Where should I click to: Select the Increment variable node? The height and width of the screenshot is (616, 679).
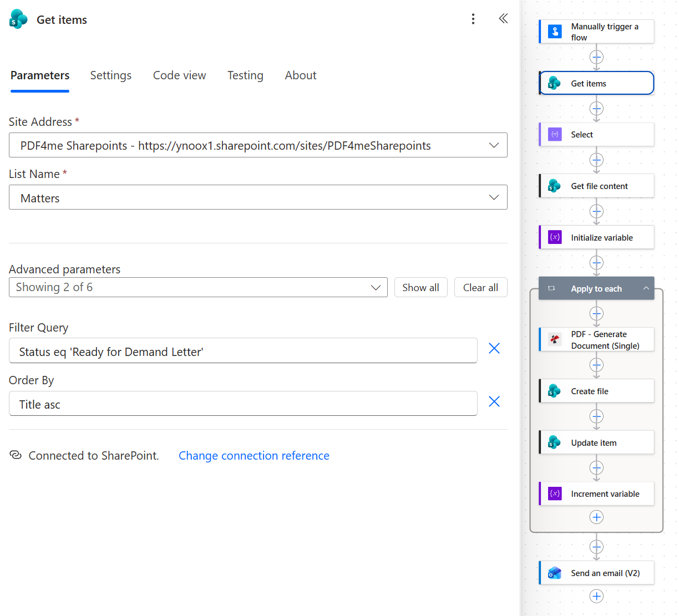pyautogui.click(x=596, y=493)
